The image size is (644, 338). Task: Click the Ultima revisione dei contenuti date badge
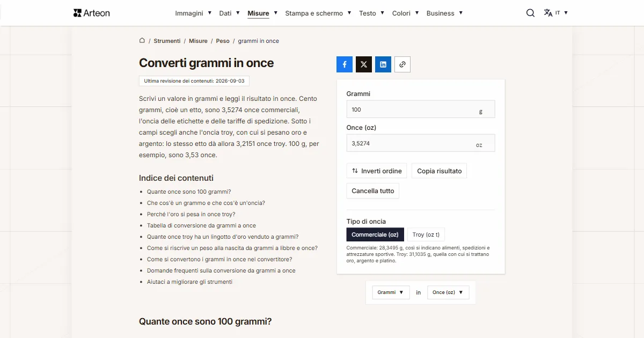[x=194, y=81]
